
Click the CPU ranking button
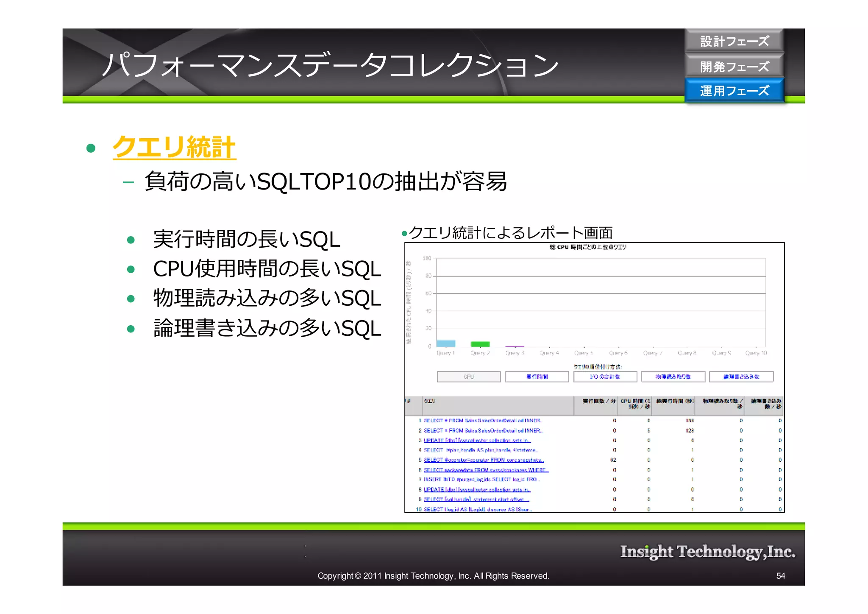(469, 377)
